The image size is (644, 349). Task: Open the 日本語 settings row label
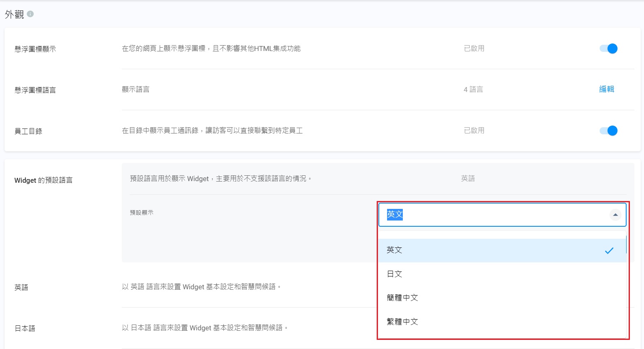pos(25,328)
